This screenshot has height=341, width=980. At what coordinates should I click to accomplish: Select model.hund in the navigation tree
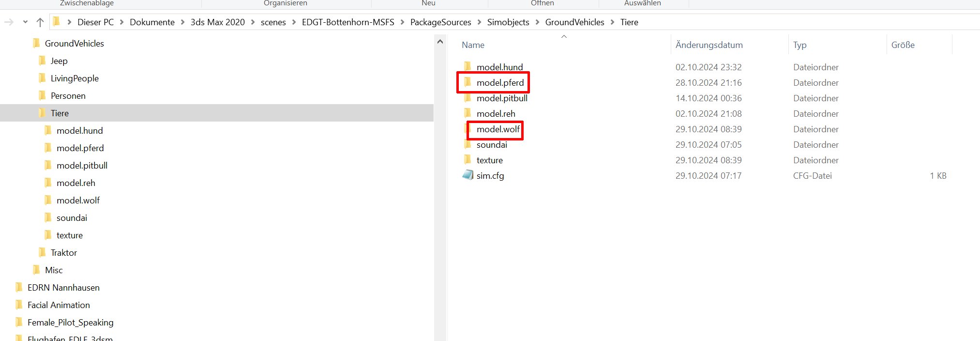(x=79, y=131)
